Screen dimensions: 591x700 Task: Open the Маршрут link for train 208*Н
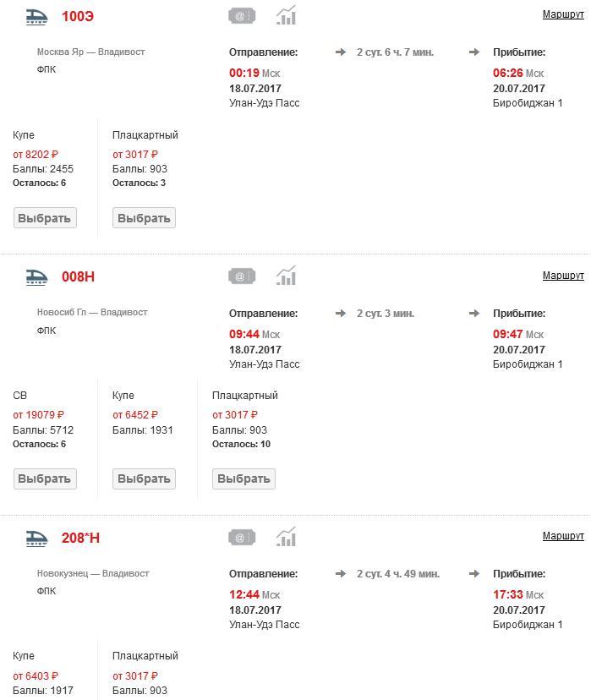pyautogui.click(x=563, y=536)
